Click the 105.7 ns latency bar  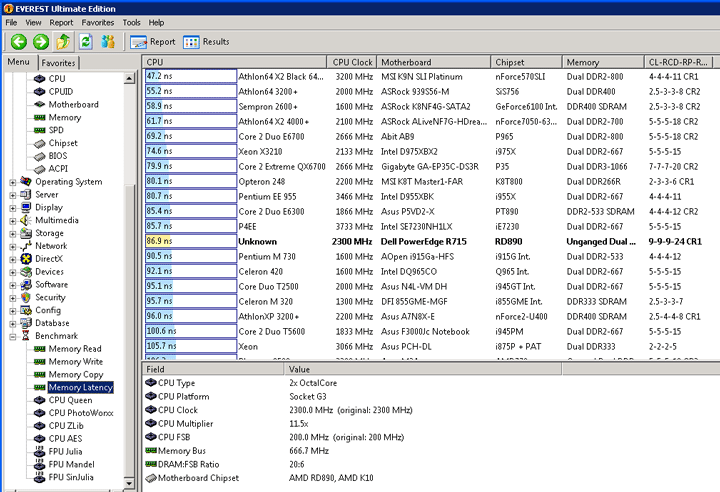tap(191, 346)
